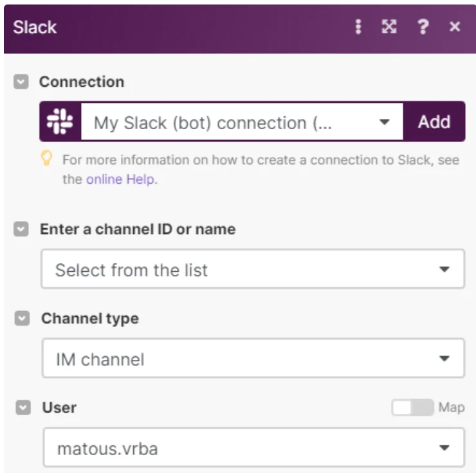Click the Map label beside the toggle
The width and height of the screenshot is (476, 473).
tap(452, 407)
